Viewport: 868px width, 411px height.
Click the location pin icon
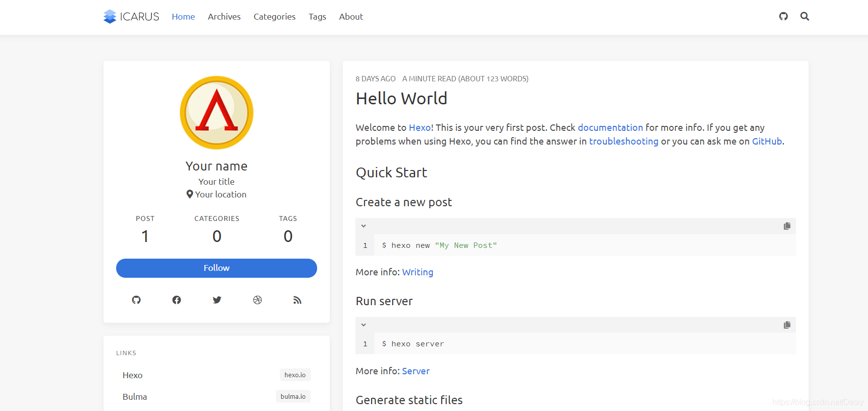point(190,194)
